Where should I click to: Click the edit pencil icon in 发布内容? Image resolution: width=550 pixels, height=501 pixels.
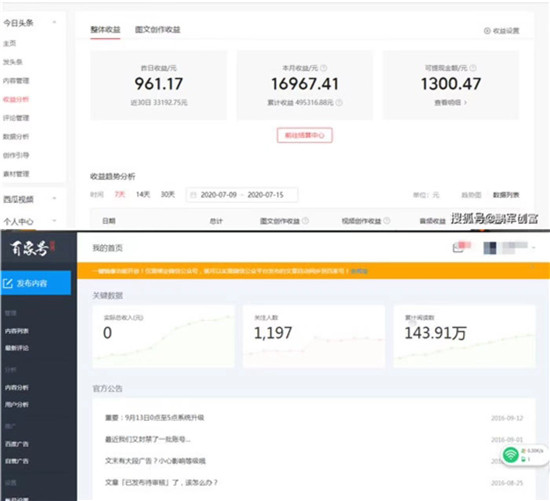click(7, 283)
